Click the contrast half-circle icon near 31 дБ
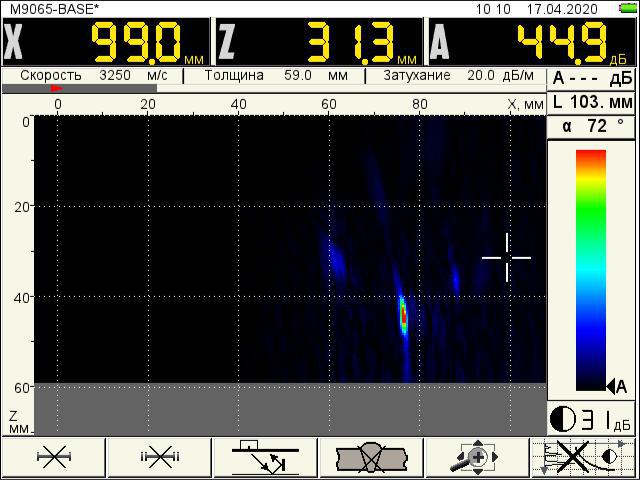Viewport: 640px width, 480px height. click(563, 420)
